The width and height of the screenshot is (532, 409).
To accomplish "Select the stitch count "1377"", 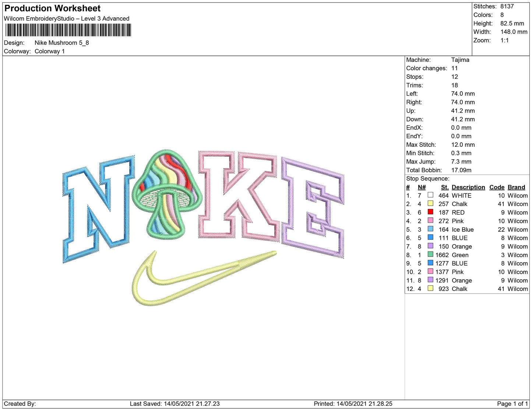I will (442, 272).
